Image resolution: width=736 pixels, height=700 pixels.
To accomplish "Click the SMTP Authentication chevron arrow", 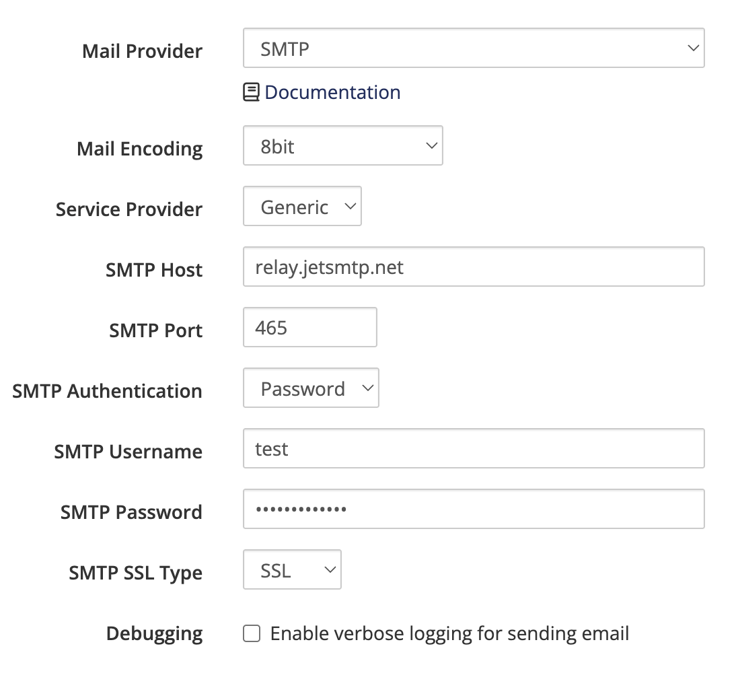I will [367, 388].
